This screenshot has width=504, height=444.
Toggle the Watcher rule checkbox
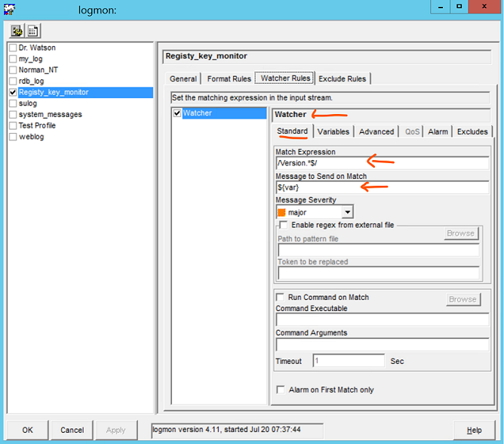point(177,113)
